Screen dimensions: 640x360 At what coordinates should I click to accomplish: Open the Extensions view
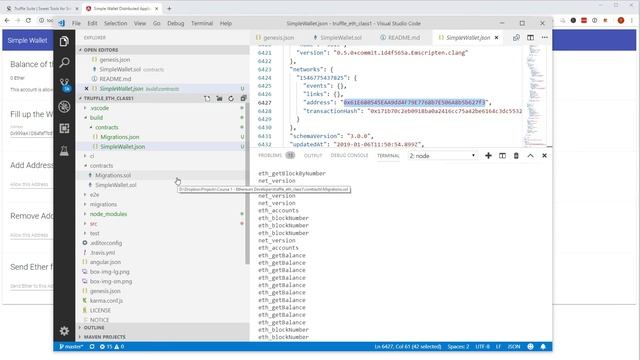coord(64,129)
